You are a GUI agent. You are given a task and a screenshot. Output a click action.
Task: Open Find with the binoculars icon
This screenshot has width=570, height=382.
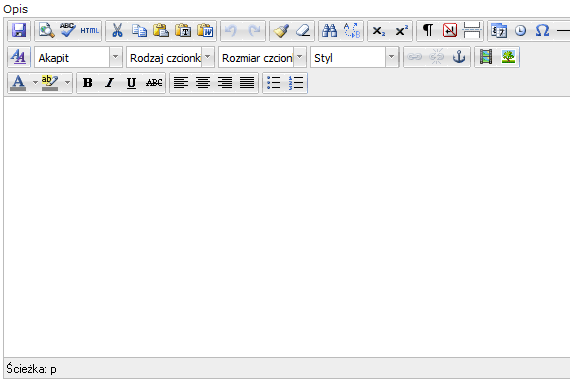click(x=330, y=31)
